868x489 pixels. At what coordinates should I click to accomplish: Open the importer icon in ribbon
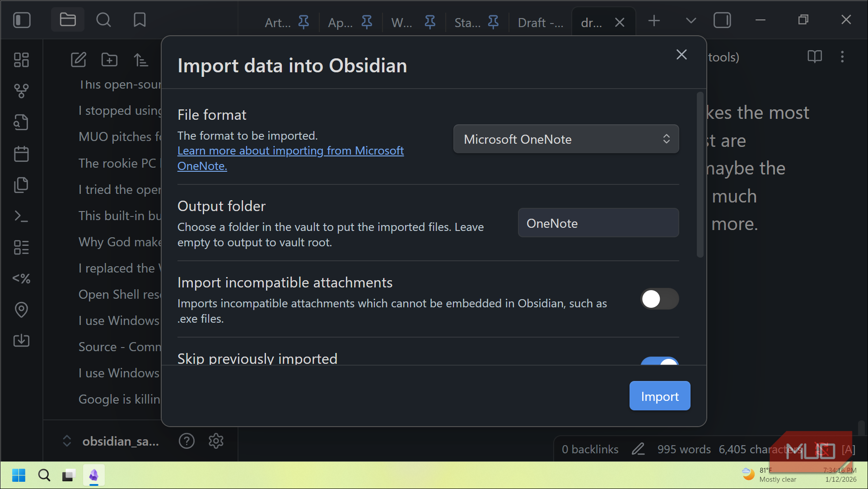(x=21, y=340)
